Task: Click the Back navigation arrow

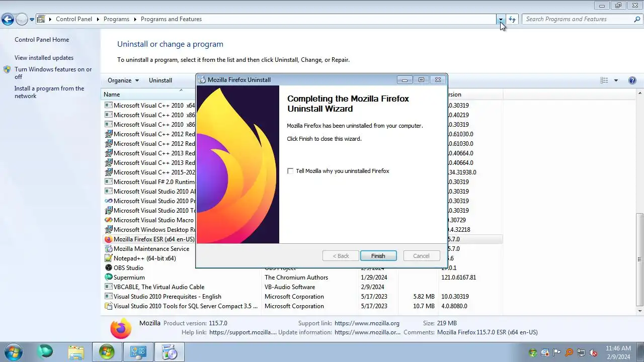Action: pyautogui.click(x=8, y=20)
